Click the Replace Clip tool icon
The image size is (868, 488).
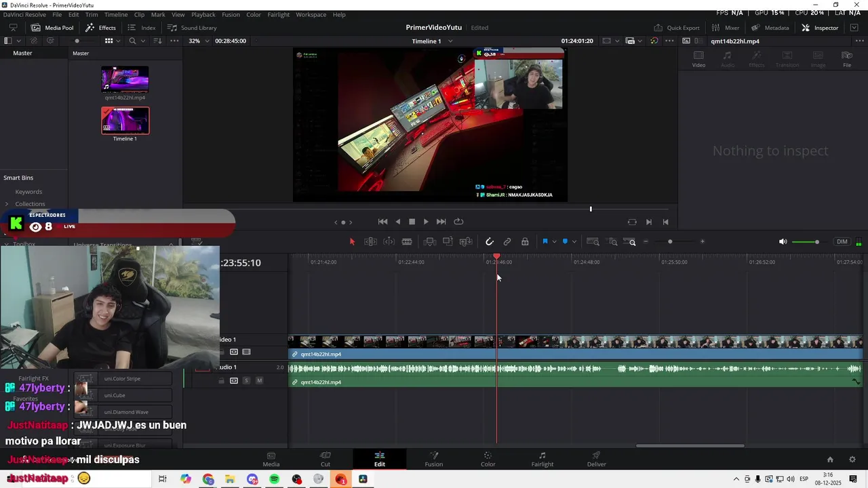tap(466, 242)
